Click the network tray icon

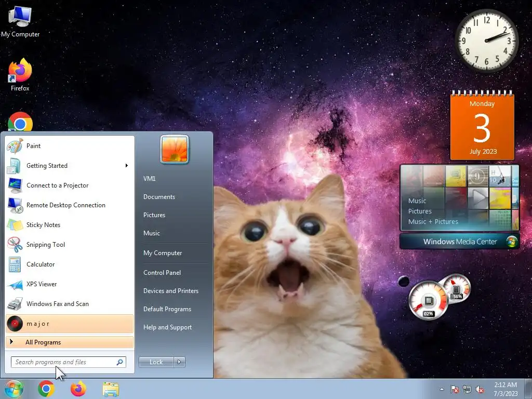click(x=467, y=389)
